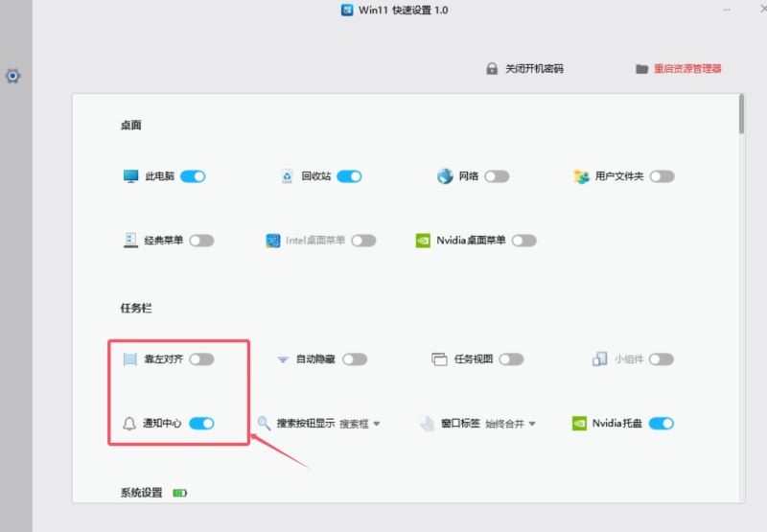
Task: Click the 小组件 widgets icon
Action: click(600, 359)
